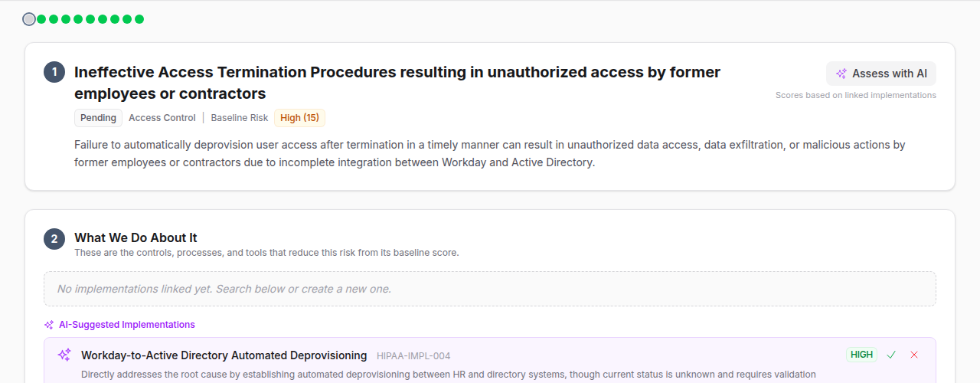Jump to the last green progress dot
The image size is (980, 383).
tap(139, 19)
